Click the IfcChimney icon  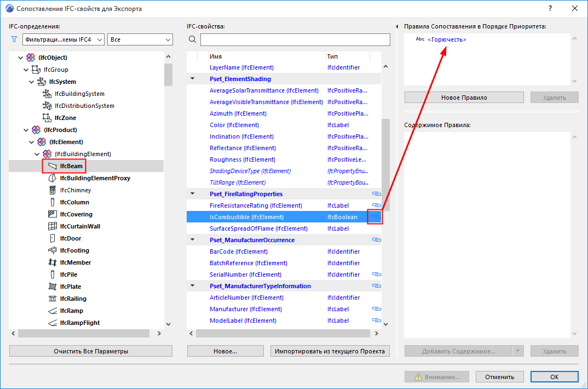[x=53, y=190]
